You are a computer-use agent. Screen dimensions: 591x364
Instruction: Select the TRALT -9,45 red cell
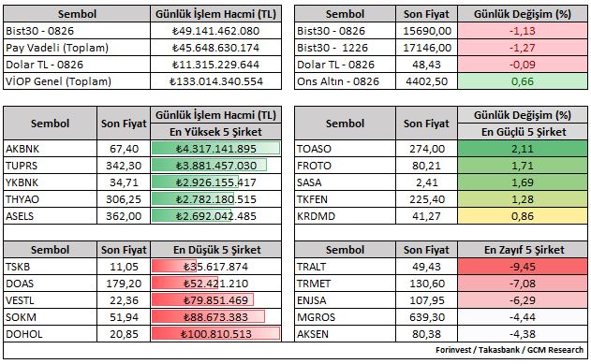point(523,267)
